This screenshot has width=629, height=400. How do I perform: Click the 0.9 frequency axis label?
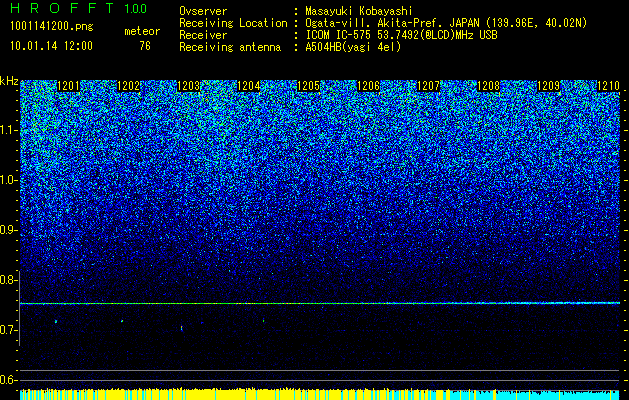(9, 230)
